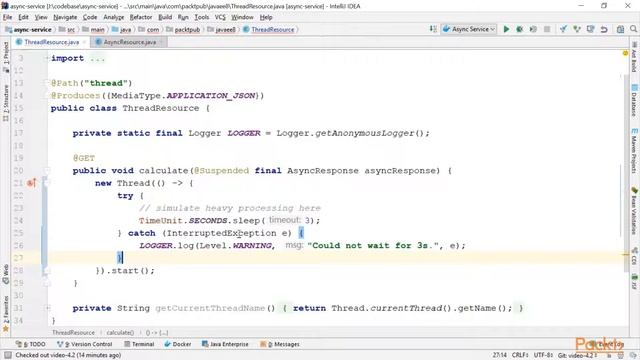This screenshot has width=640, height=360.
Task: Click the javaee8 folder in navigation bar
Action: [221, 29]
